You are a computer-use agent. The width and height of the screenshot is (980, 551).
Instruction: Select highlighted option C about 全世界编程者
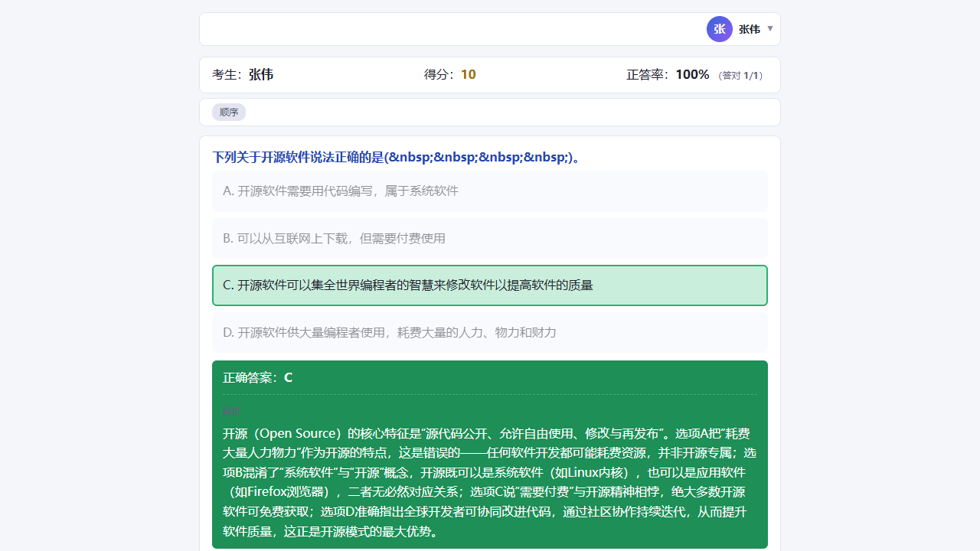pyautogui.click(x=490, y=285)
